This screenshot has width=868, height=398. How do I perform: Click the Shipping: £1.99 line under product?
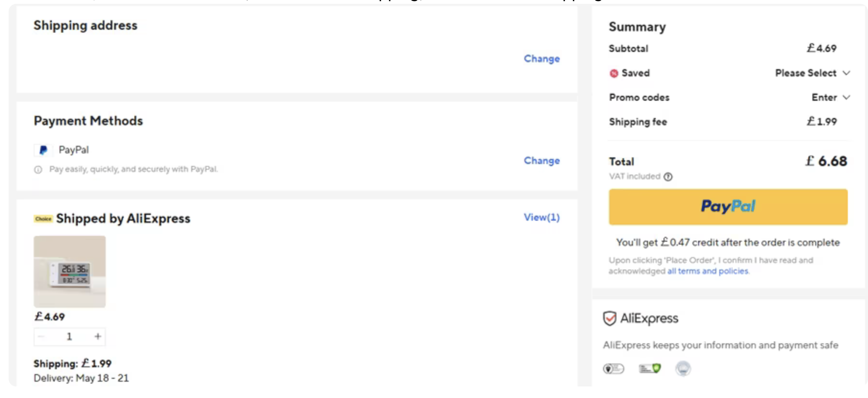coord(72,363)
